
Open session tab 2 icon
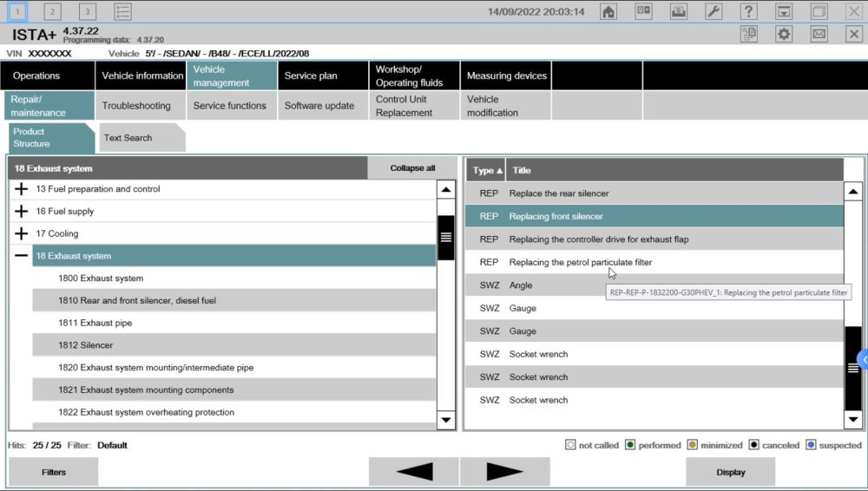pos(52,11)
